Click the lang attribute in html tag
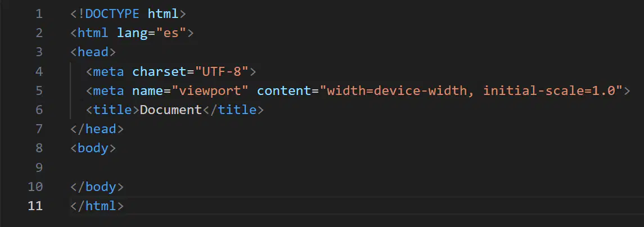Image resolution: width=644 pixels, height=227 pixels. 132,33
